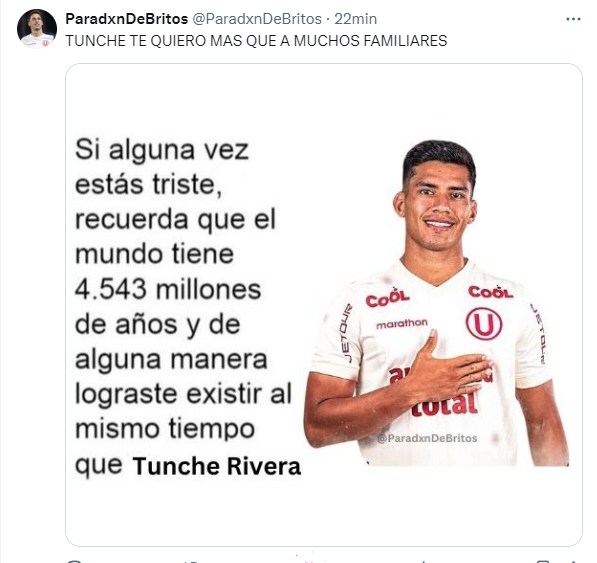This screenshot has width=597, height=563.
Task: Click the 'Si alguna vez' meme heading
Action: [162, 150]
